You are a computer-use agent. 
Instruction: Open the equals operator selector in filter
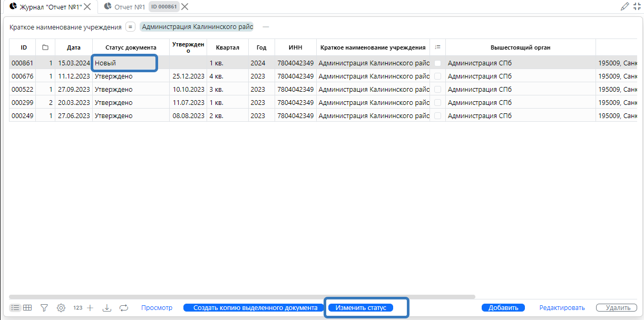coord(130,27)
